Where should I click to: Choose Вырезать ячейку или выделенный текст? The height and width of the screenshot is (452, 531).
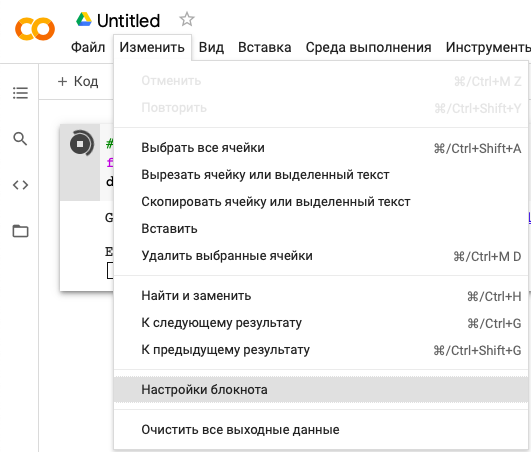pos(321,175)
